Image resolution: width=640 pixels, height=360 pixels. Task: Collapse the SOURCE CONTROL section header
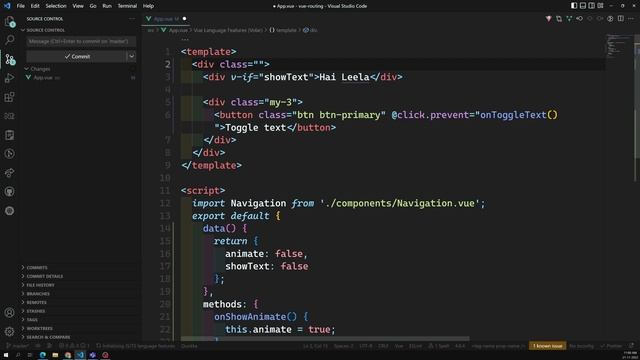click(45, 30)
